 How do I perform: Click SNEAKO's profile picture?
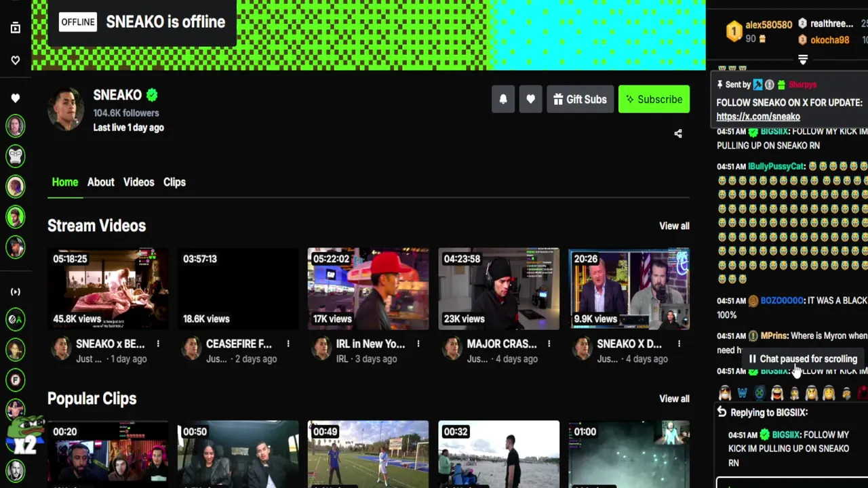[x=66, y=108]
